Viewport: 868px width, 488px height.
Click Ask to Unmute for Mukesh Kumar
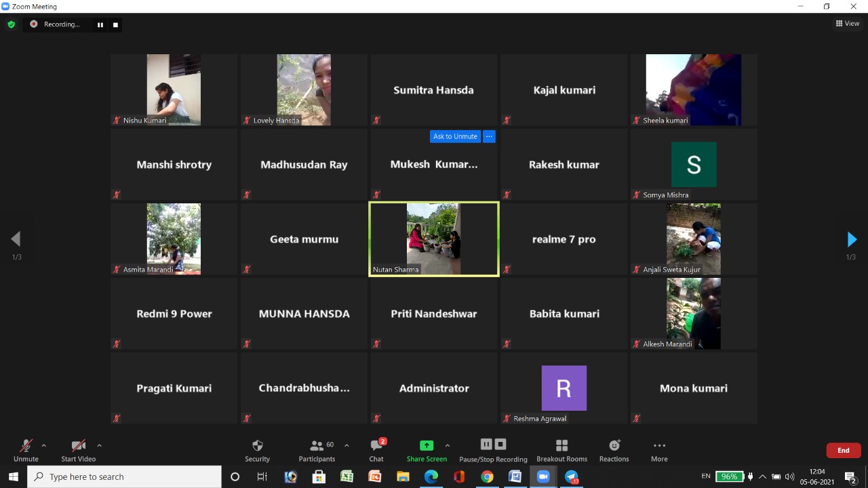455,136
